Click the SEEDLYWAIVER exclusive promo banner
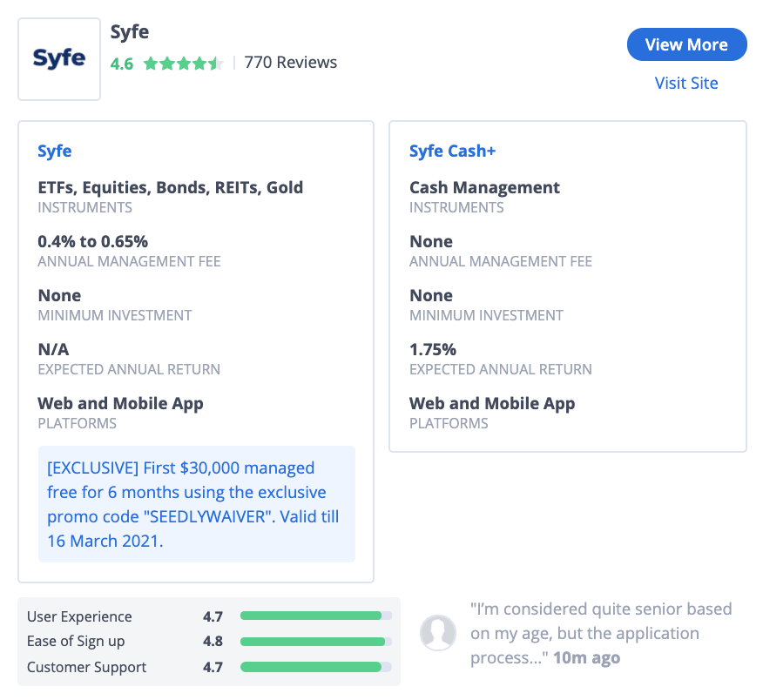The image size is (763, 700). [197, 504]
